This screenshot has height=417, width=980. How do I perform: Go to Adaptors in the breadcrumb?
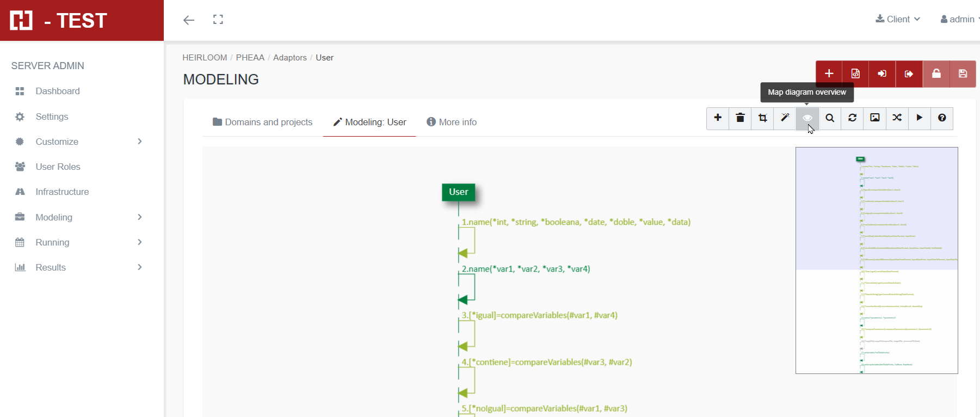[289, 58]
